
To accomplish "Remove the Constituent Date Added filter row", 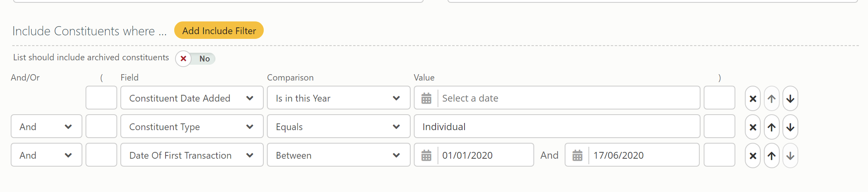I will tap(753, 98).
